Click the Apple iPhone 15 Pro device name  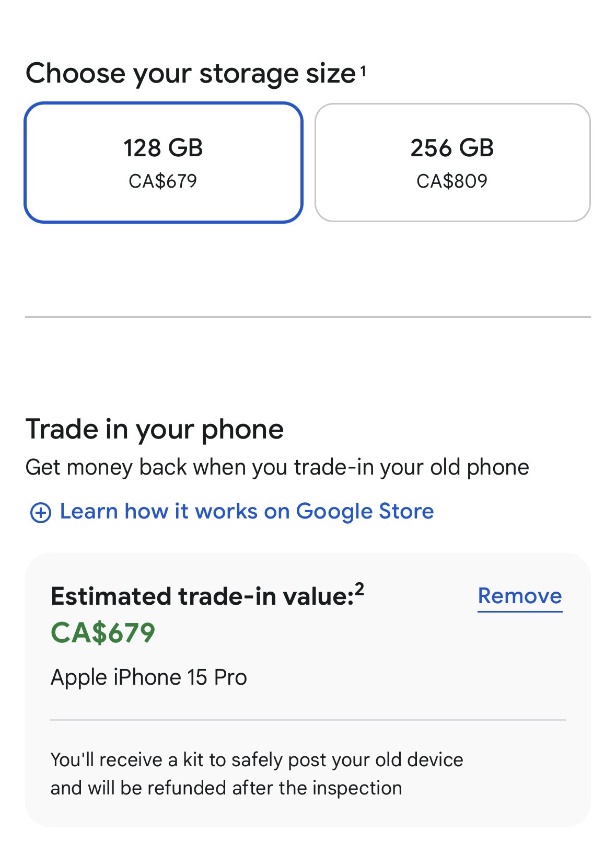[x=148, y=677]
